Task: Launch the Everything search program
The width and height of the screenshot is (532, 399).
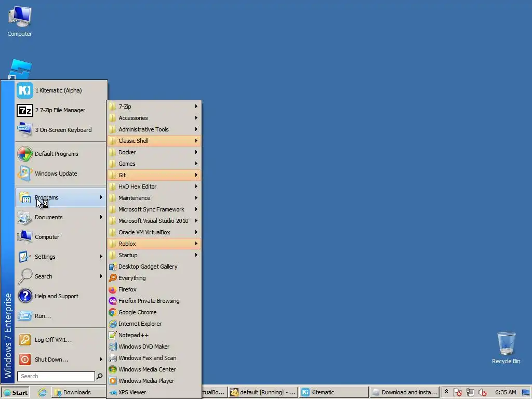Action: pos(154,278)
